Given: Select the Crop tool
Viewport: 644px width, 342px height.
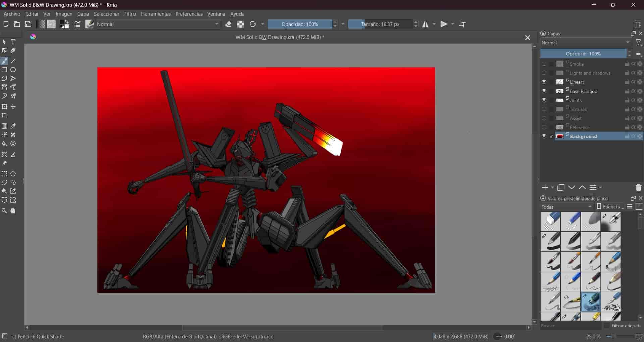Looking at the screenshot, I should tap(4, 116).
